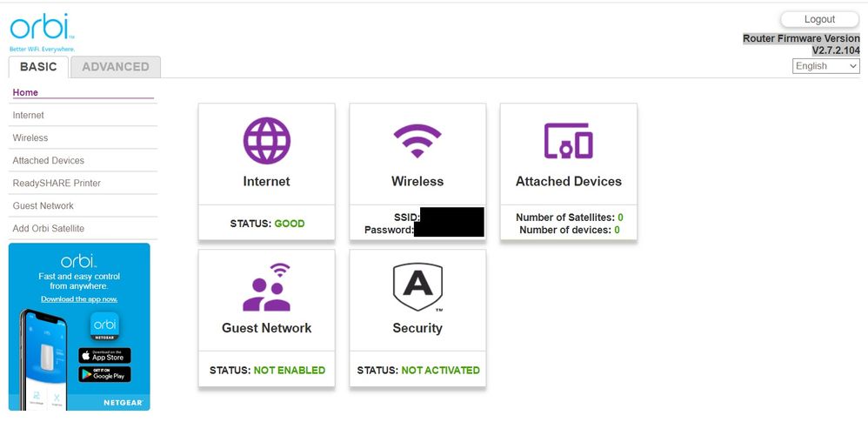Go to Attached Devices sidebar item

tap(49, 160)
